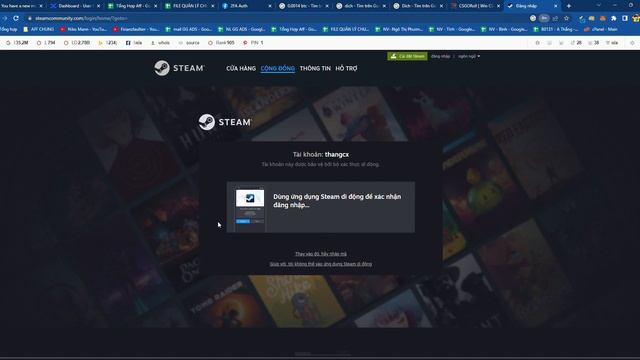
Task: Open the HỖ TRỢ menu on Steam
Action: 346,69
